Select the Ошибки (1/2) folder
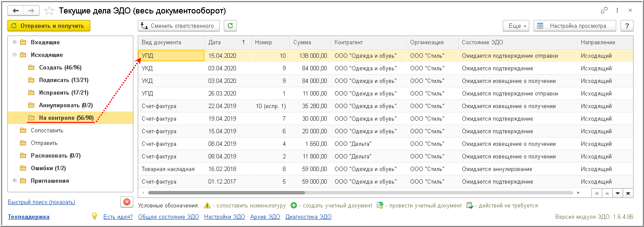644x227 pixels. click(48, 168)
